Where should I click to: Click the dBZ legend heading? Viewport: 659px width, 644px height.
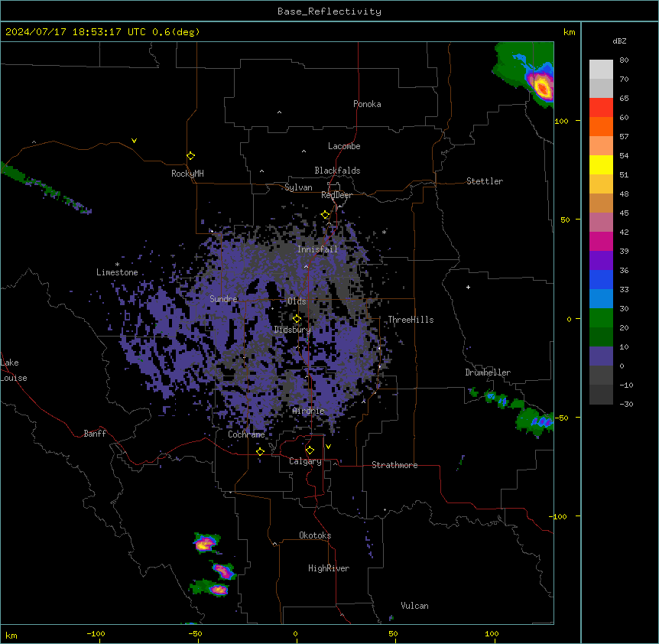[x=619, y=41]
